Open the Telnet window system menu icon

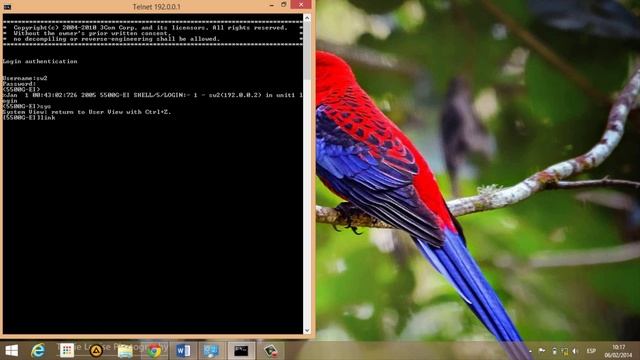(x=7, y=6)
